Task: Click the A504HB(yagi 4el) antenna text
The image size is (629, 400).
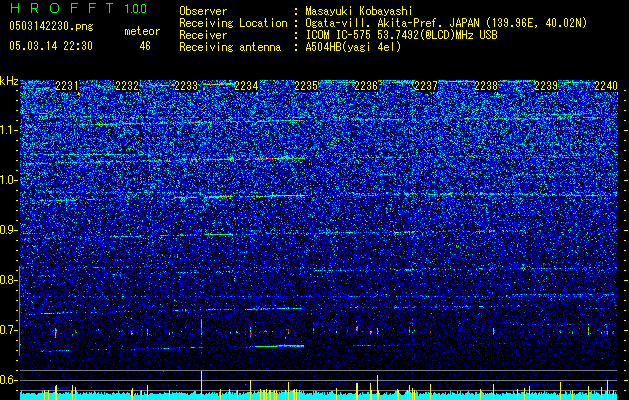Action: pyautogui.click(x=353, y=47)
